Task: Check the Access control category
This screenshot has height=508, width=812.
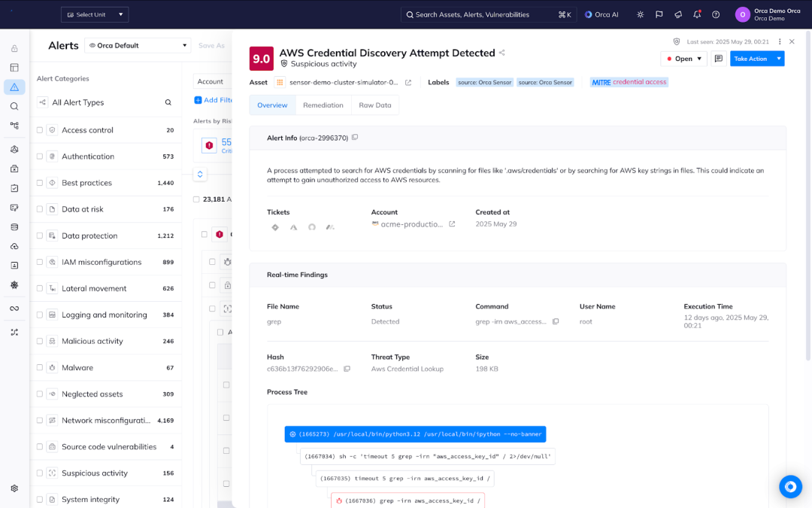Action: [39, 130]
